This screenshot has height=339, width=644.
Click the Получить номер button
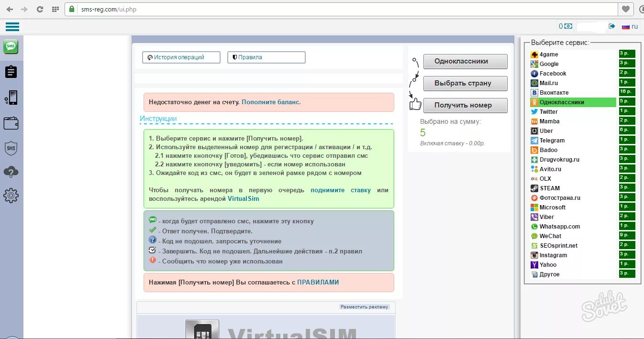click(465, 105)
